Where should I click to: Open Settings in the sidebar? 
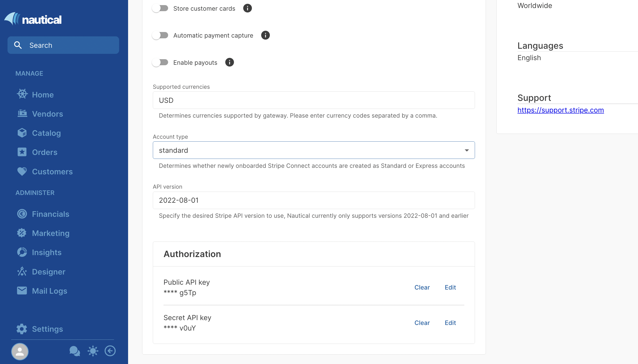[47, 329]
